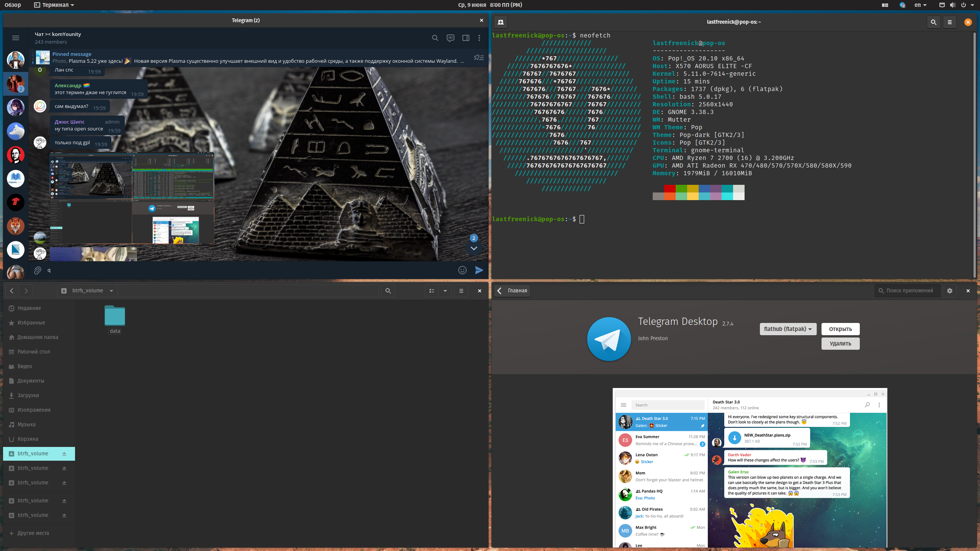The width and height of the screenshot is (980, 551).
Task: Focus Telegram message input field
Action: [x=249, y=271]
